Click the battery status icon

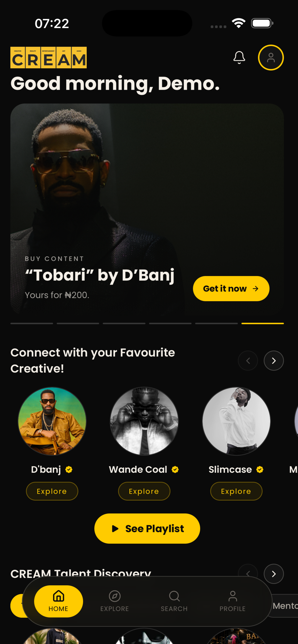262,23
